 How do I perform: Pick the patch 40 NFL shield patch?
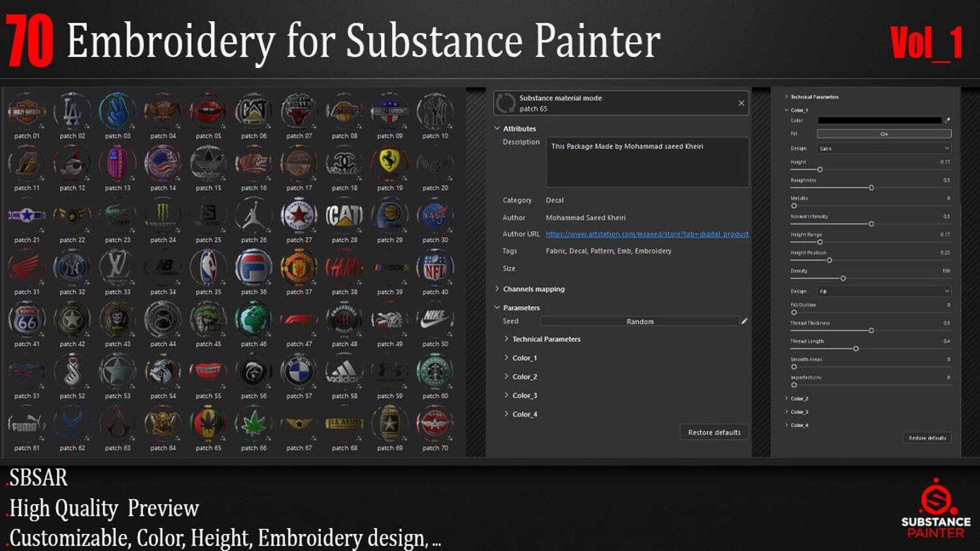click(x=435, y=268)
